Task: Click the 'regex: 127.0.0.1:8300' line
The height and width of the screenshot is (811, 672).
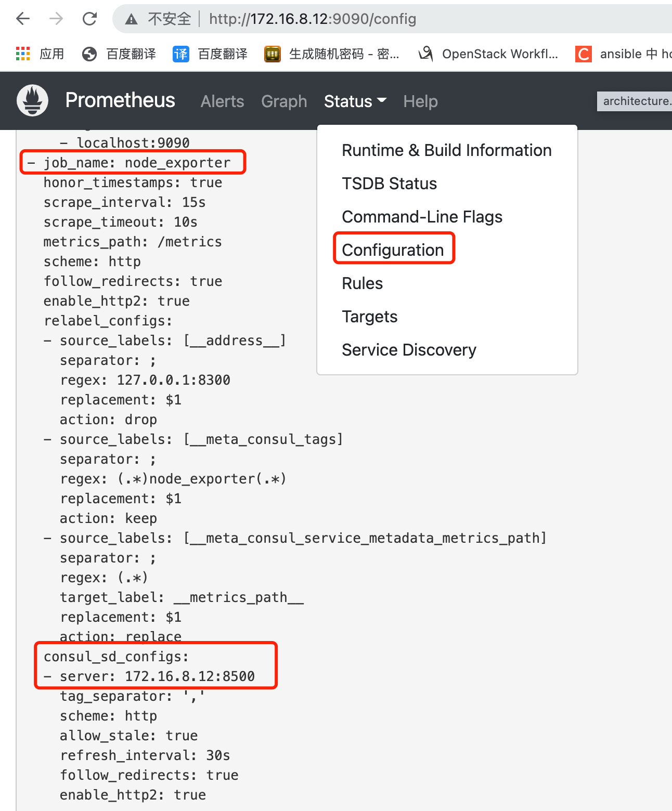Action: pyautogui.click(x=145, y=380)
